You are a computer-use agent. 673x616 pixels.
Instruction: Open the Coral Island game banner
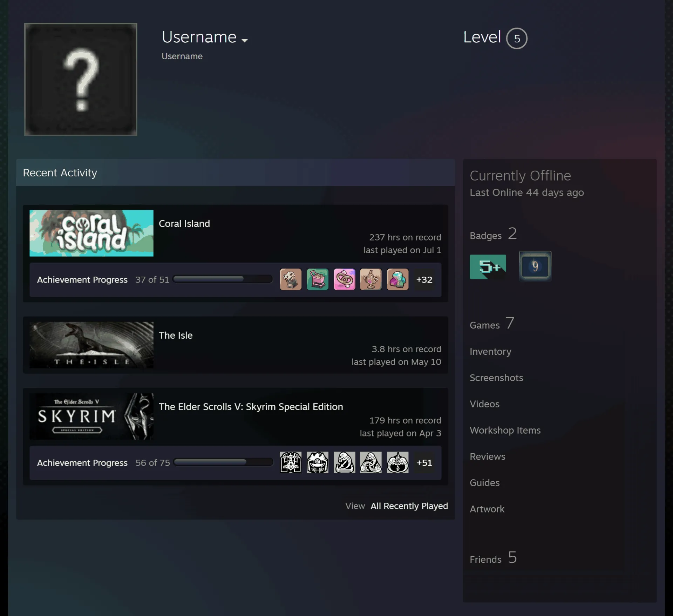click(91, 233)
